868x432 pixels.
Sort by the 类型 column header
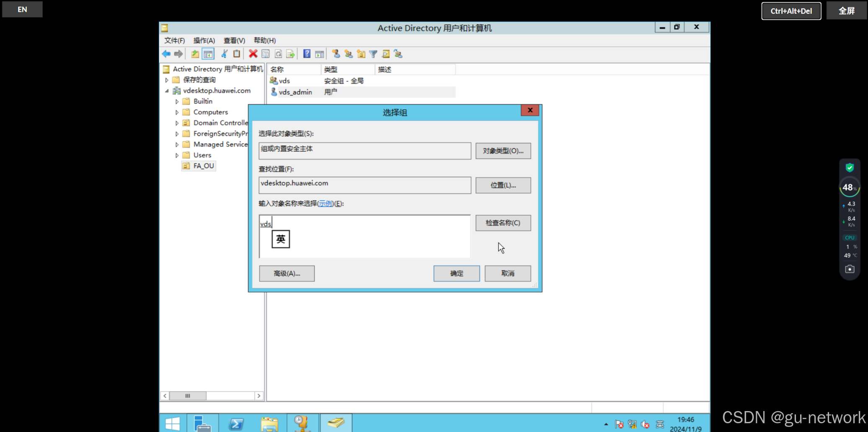tap(348, 69)
